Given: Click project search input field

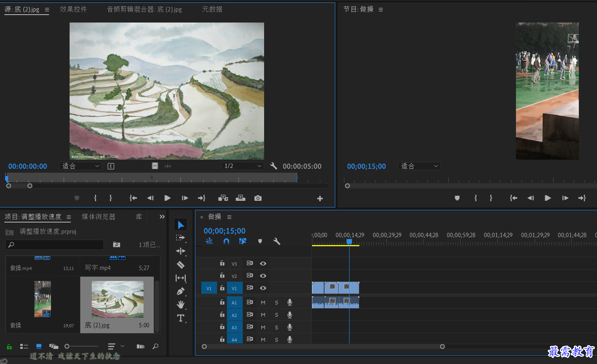Looking at the screenshot, I should 55,245.
